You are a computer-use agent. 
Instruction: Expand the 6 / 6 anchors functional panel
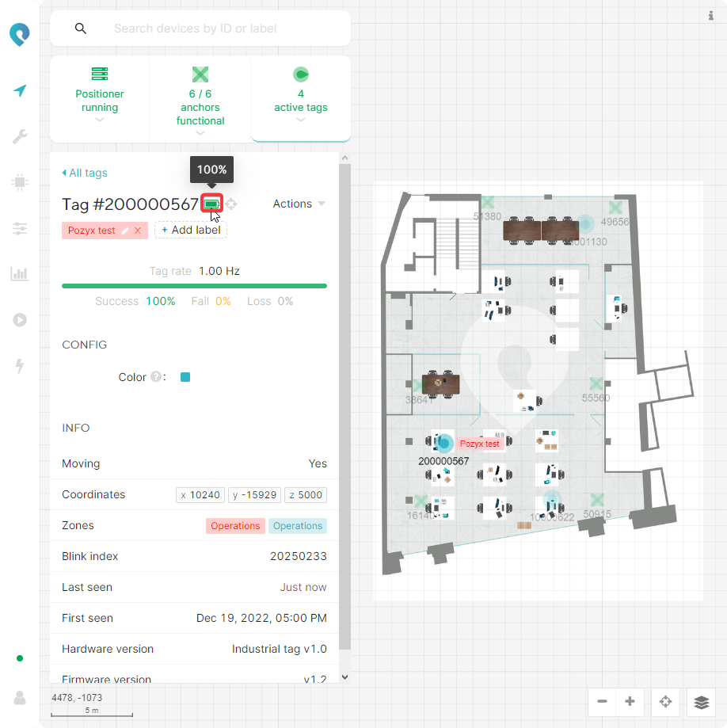point(200,100)
